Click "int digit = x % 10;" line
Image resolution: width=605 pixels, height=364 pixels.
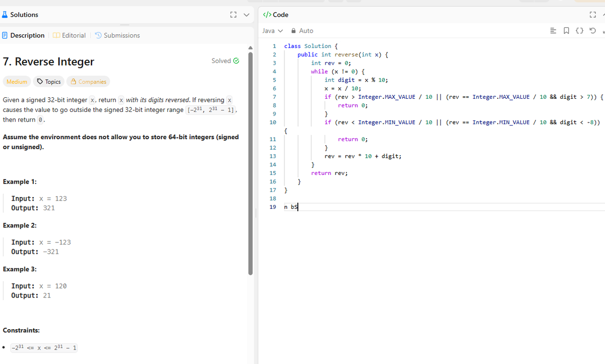[x=356, y=80]
